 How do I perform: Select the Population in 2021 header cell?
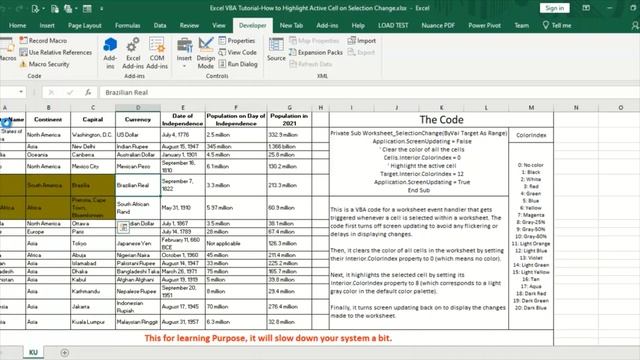289,120
